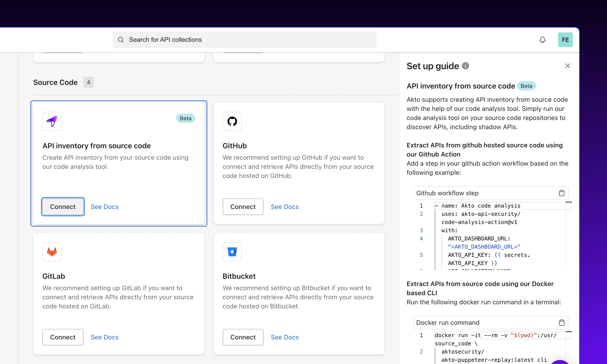Open See Docs for GitLab
The width and height of the screenshot is (607, 364).
105,337
